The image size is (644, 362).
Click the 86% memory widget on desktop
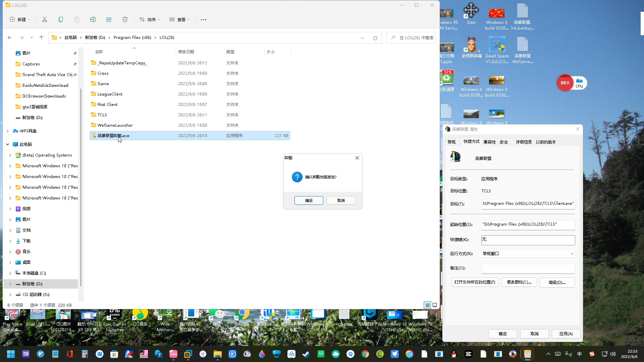click(x=565, y=83)
